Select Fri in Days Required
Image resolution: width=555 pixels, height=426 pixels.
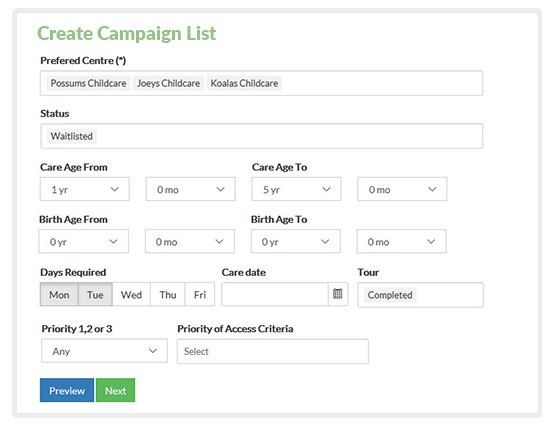tap(200, 294)
